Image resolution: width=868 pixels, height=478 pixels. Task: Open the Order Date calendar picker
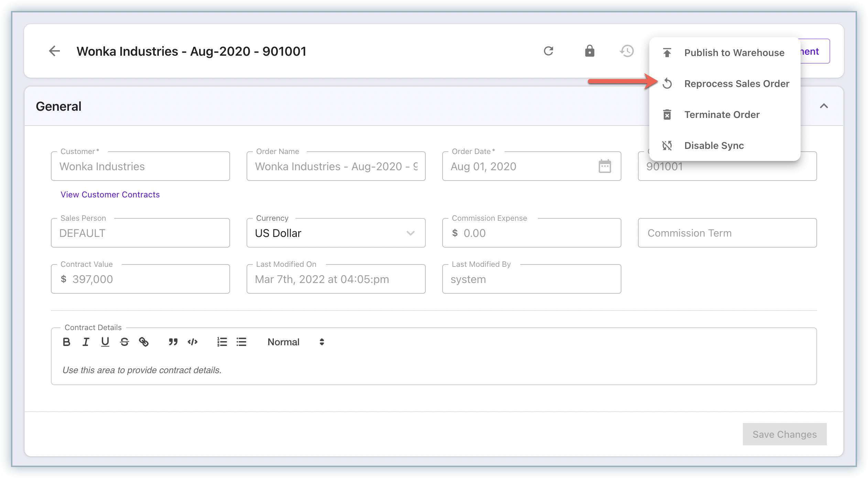pyautogui.click(x=605, y=166)
